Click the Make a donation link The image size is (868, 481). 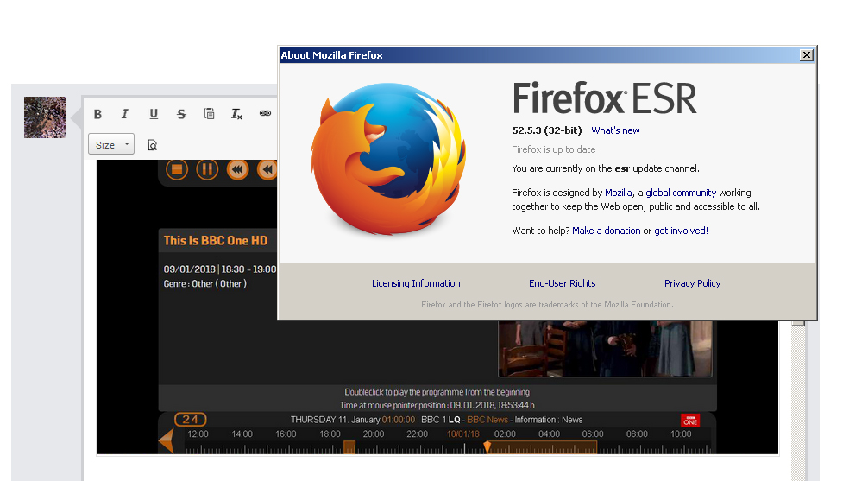[607, 231]
